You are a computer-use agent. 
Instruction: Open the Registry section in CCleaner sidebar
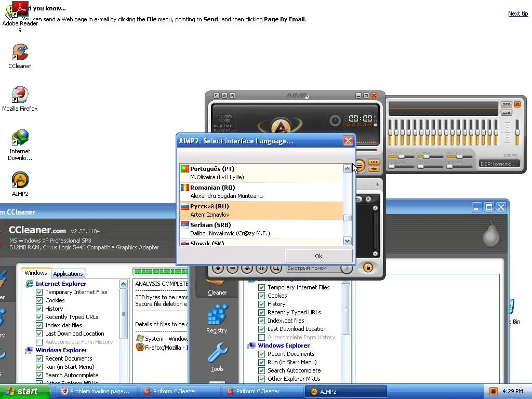(217, 320)
